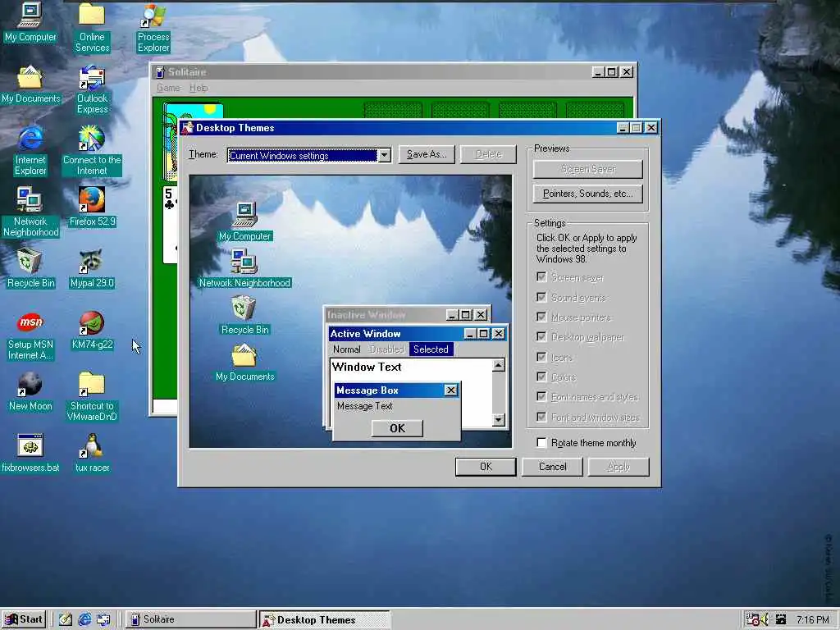Click the volume speaker tray icon
This screenshot has width=840, height=630.
[x=765, y=620]
